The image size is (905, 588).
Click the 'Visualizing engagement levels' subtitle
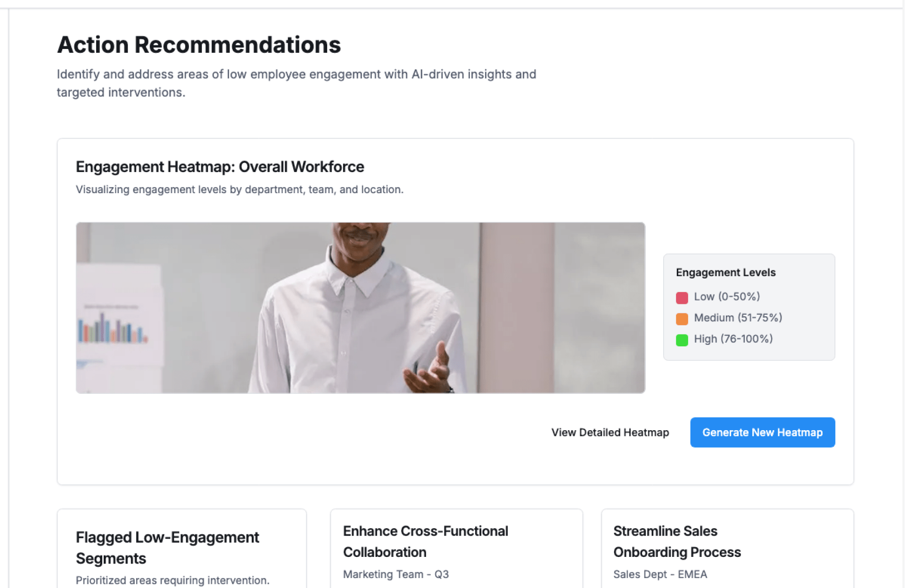coord(239,189)
